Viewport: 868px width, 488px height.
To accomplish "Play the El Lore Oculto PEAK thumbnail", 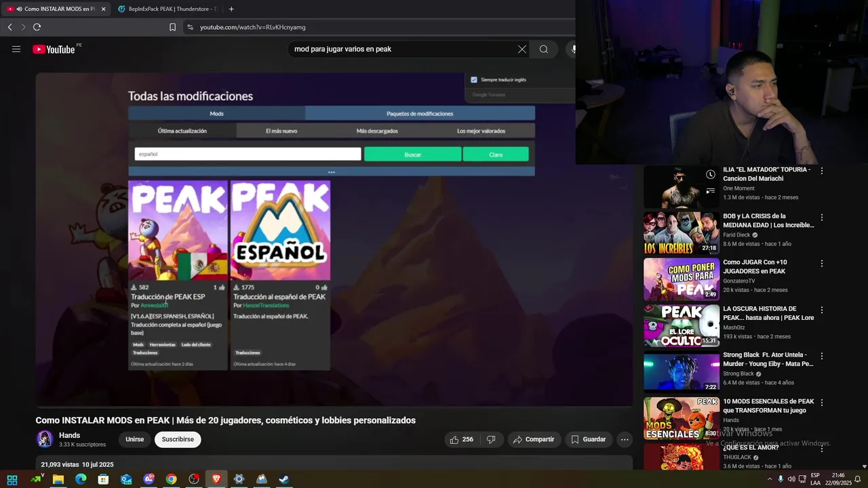I will point(682,325).
